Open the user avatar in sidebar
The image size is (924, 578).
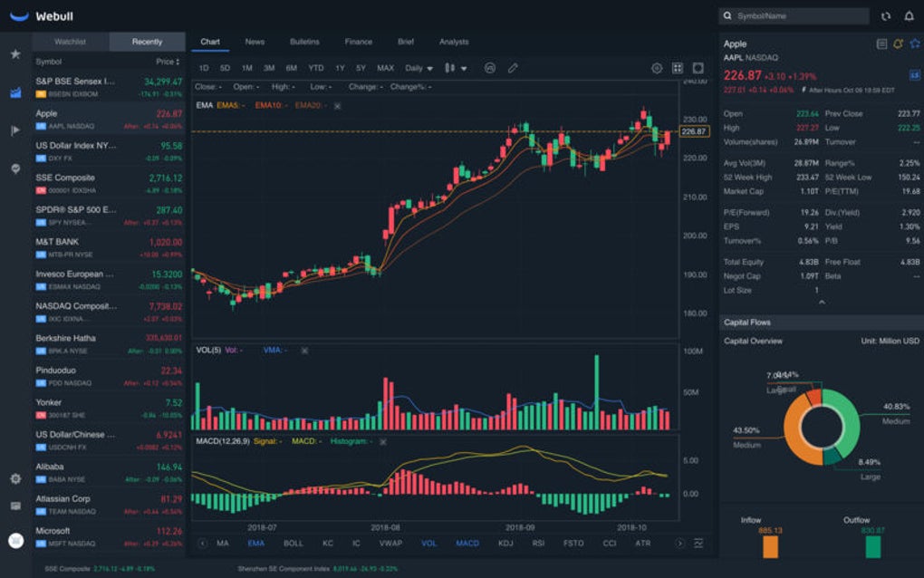16,540
